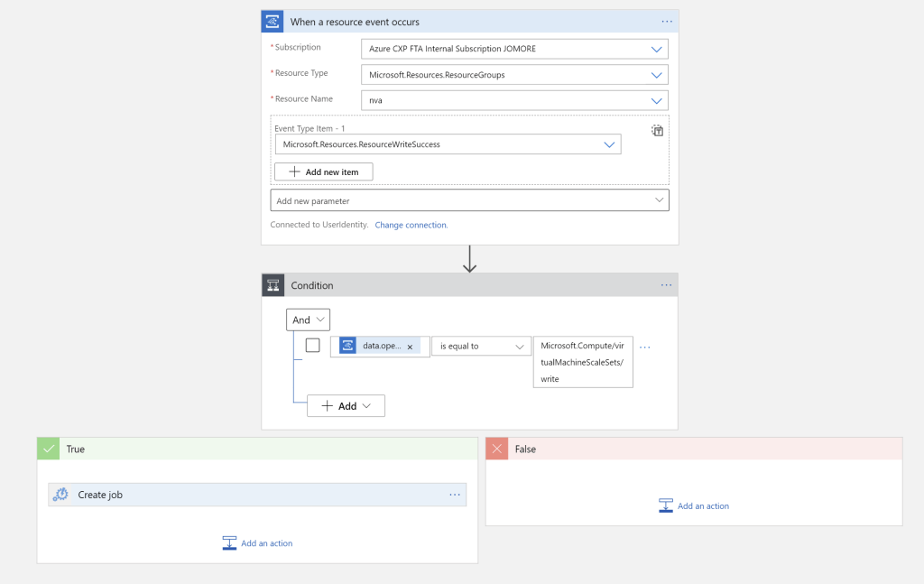Click the delete Event Type item icon
This screenshot has height=584, width=924.
(658, 131)
